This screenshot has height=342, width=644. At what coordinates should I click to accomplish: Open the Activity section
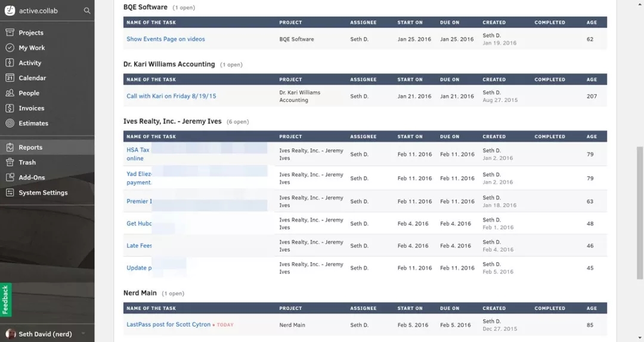coord(30,63)
